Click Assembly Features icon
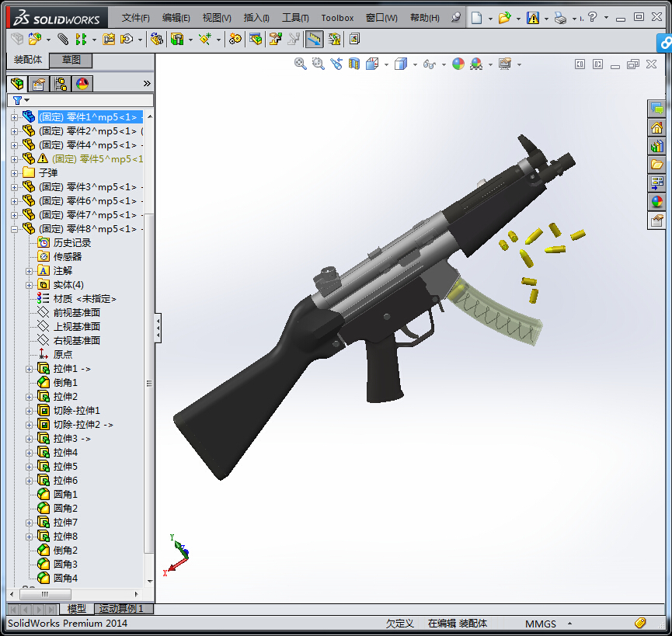The width and height of the screenshot is (672, 636). 177,39
